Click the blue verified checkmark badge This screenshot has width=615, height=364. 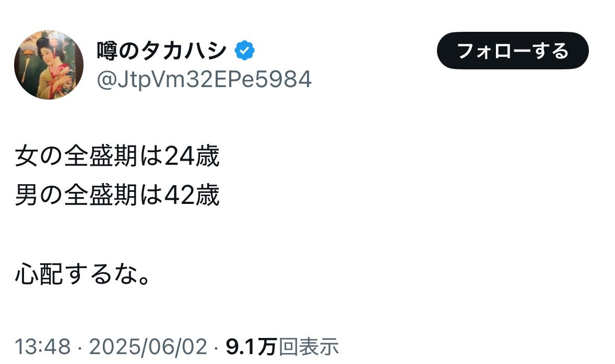245,51
